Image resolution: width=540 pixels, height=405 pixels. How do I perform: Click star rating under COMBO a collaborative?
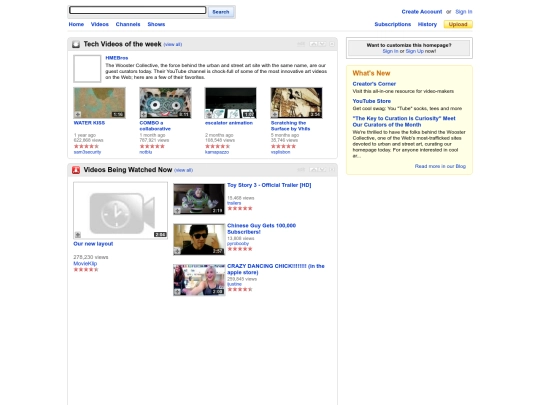pos(152,146)
